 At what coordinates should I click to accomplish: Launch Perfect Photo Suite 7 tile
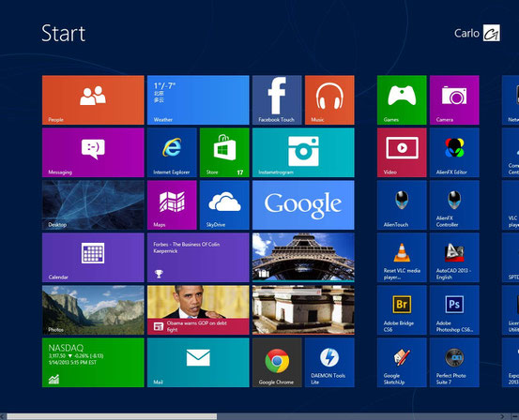[454, 363]
